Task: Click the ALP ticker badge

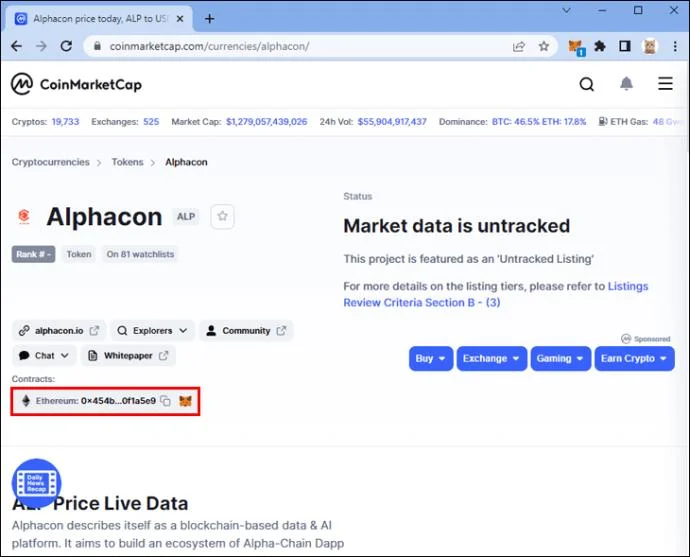Action: coord(186,216)
